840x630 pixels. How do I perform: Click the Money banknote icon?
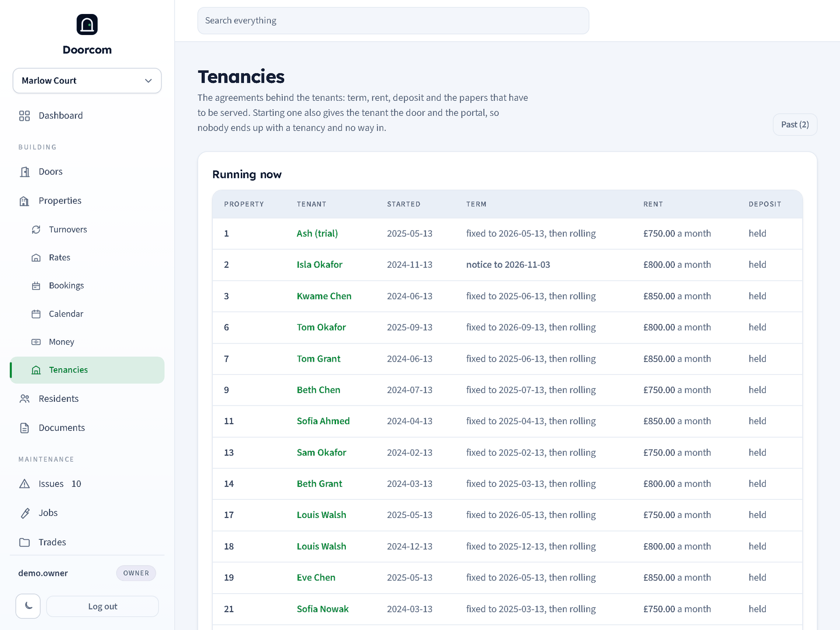point(36,342)
